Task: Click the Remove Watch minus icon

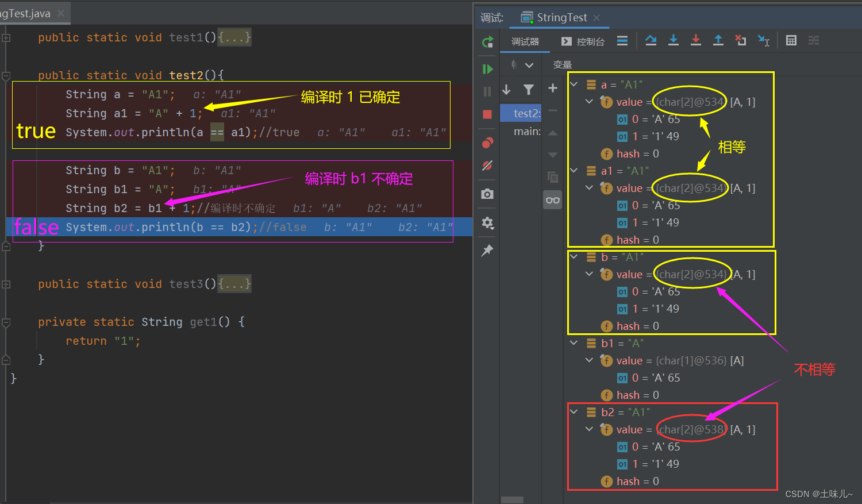Action: [x=553, y=110]
